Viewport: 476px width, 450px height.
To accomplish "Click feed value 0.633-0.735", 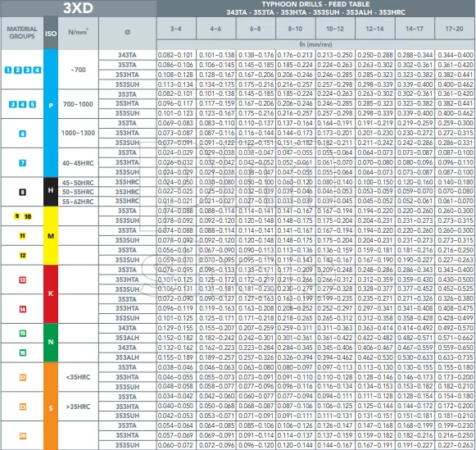I will point(456,357).
